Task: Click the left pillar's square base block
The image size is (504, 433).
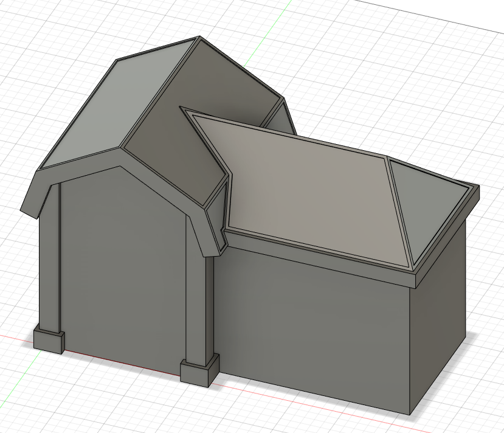Action: [x=49, y=340]
